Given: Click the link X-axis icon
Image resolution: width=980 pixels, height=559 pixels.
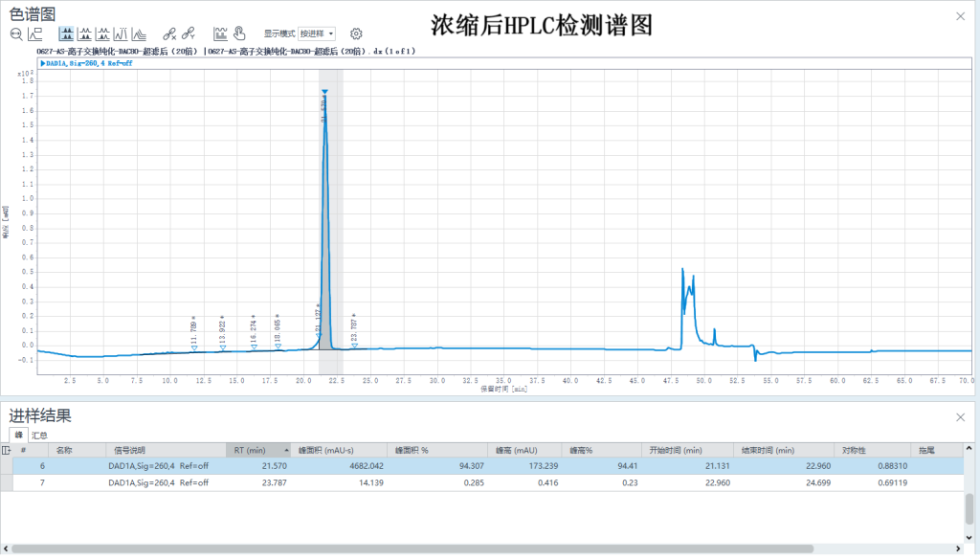Looking at the screenshot, I should (x=169, y=34).
